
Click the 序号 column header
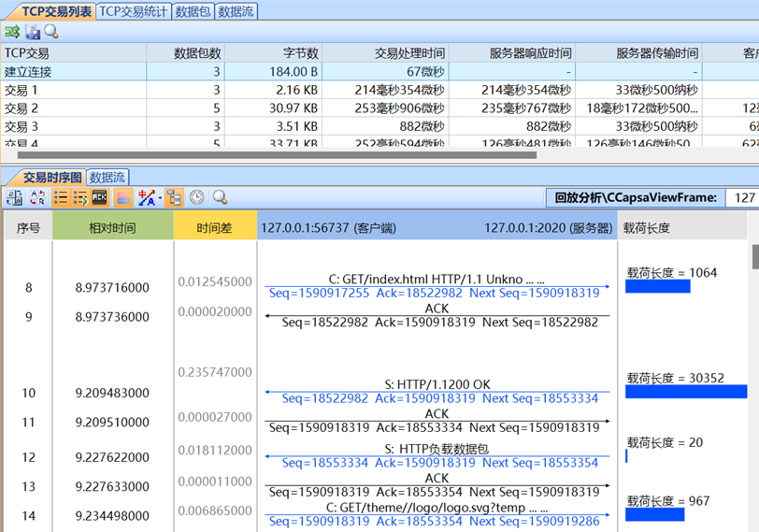28,227
